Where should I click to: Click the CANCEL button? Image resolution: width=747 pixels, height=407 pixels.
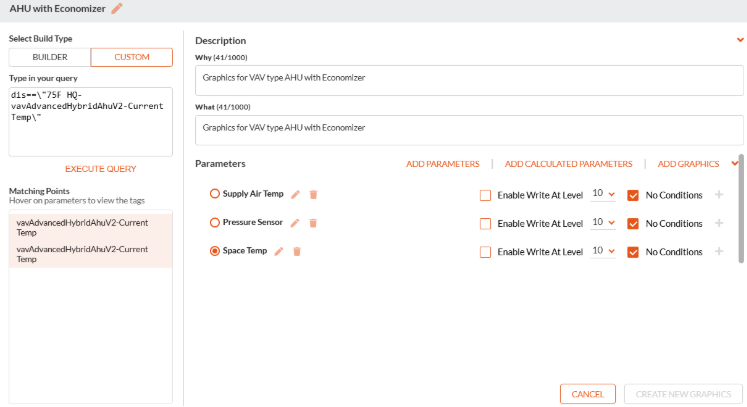click(x=587, y=394)
